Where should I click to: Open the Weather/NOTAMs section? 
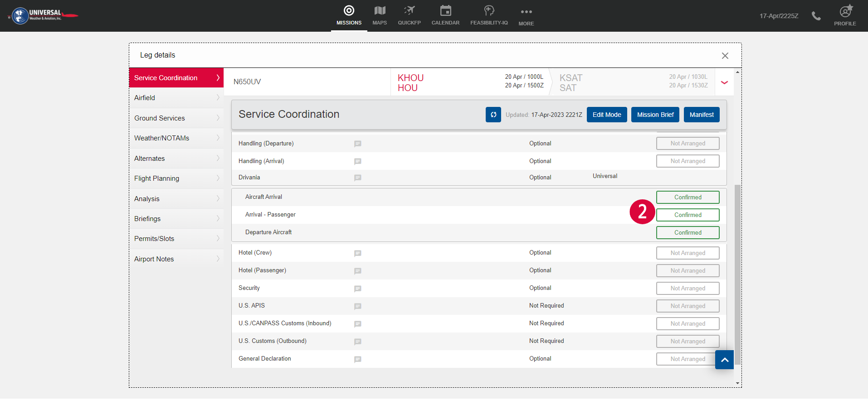pyautogui.click(x=176, y=138)
